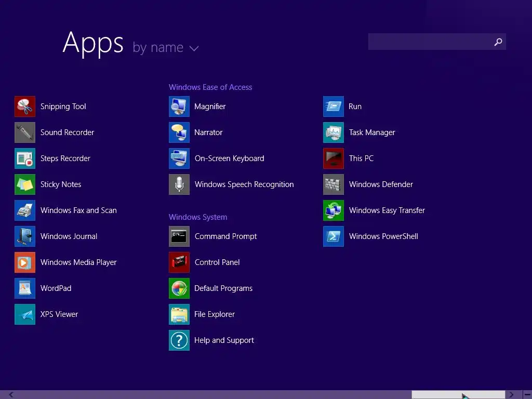Open the File Explorer folder icon
The height and width of the screenshot is (399, 532).
click(x=179, y=314)
